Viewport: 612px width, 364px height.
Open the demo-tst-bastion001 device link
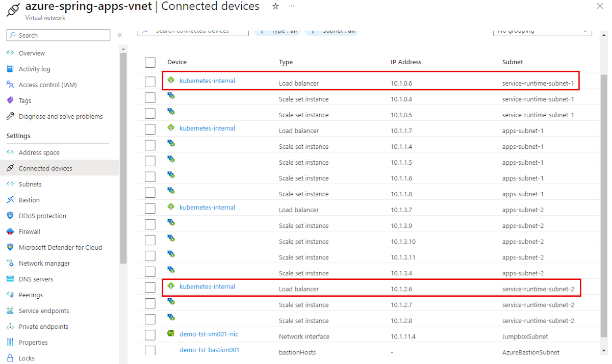click(x=209, y=350)
